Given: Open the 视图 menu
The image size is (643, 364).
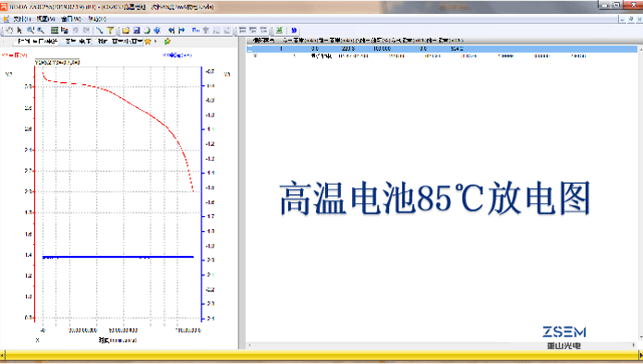Looking at the screenshot, I should [45, 18].
